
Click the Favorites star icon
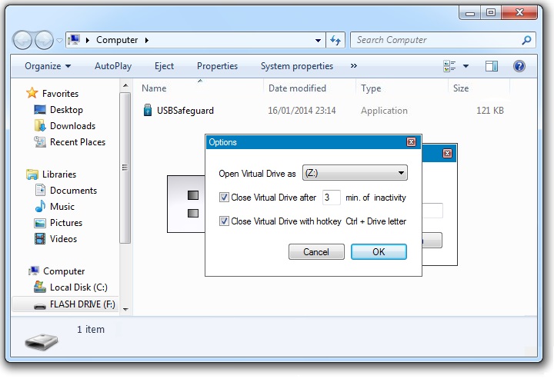point(32,93)
